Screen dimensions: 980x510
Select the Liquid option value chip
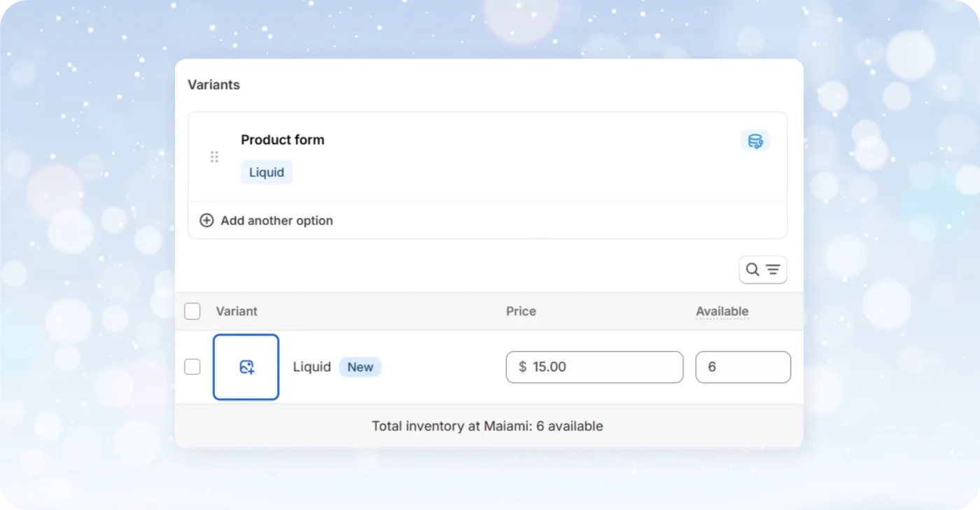pos(266,172)
